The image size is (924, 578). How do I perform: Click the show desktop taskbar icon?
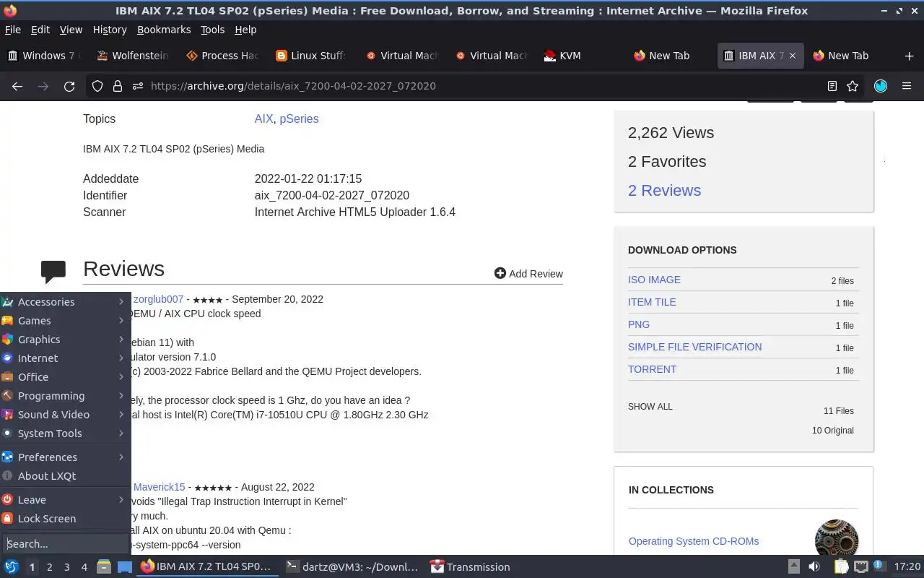[124, 567]
